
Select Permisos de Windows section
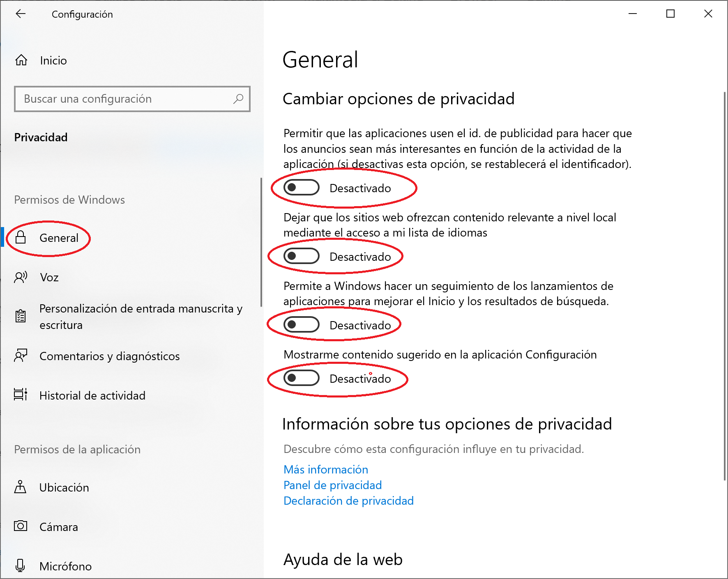(69, 200)
